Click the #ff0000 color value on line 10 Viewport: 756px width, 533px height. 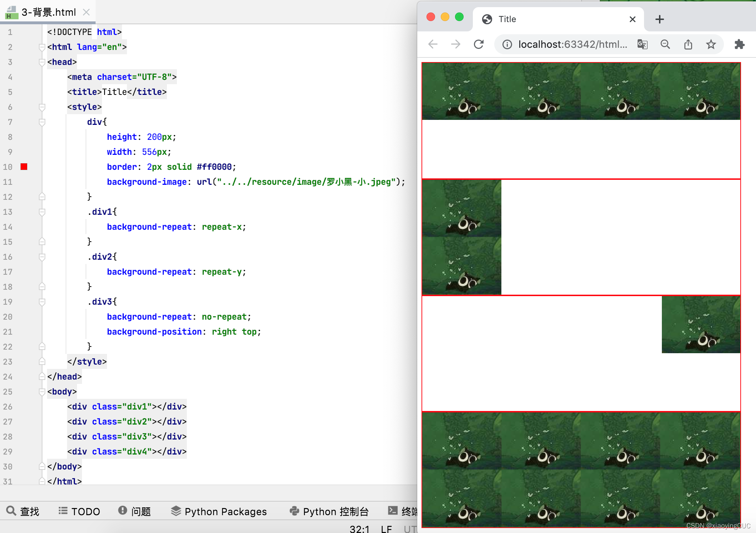click(x=214, y=167)
